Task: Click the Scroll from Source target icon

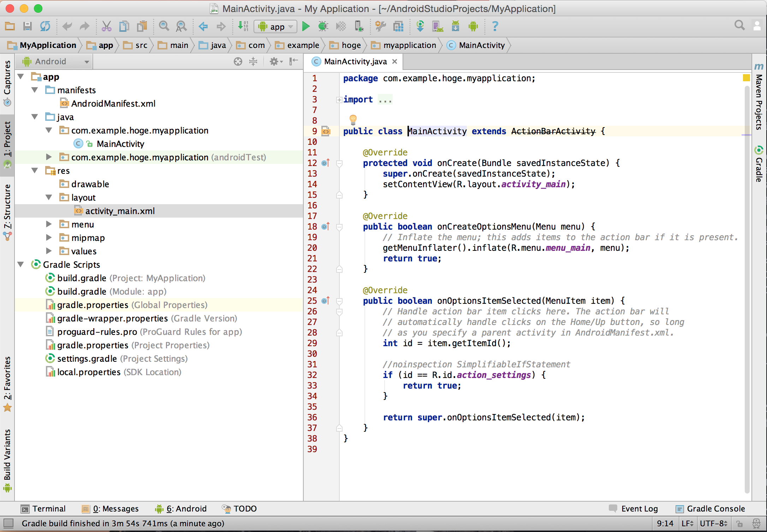Action: tap(238, 61)
